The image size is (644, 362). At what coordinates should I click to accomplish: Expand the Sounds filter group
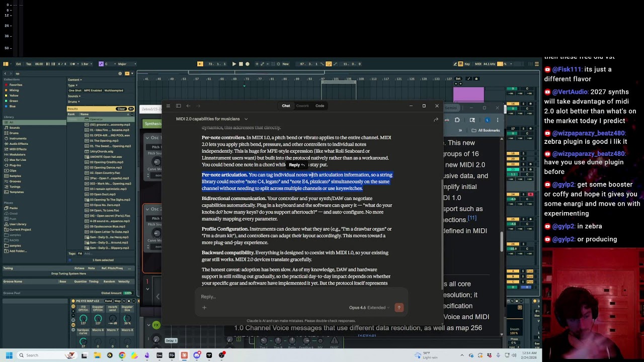coord(74,96)
